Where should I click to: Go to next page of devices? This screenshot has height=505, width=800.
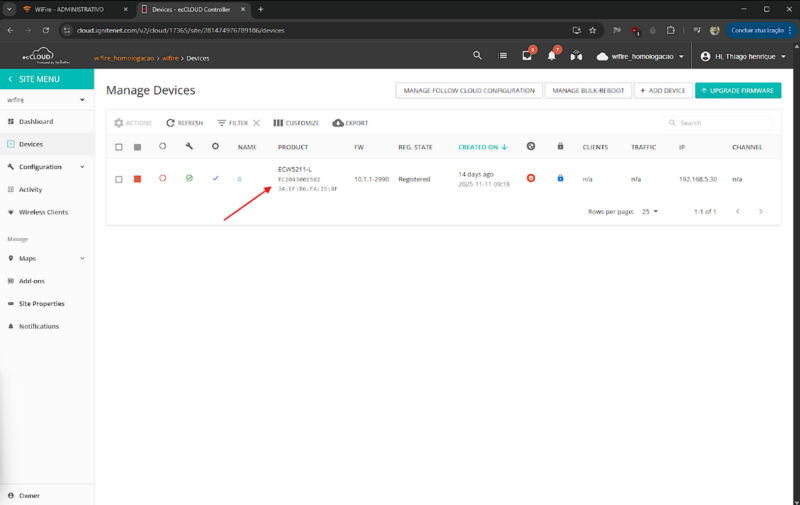coord(761,212)
